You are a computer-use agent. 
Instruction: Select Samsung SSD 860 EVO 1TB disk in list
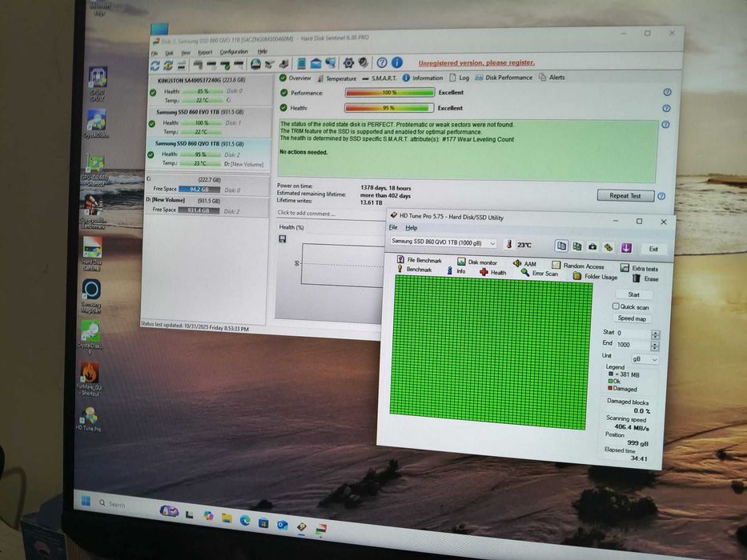209,122
